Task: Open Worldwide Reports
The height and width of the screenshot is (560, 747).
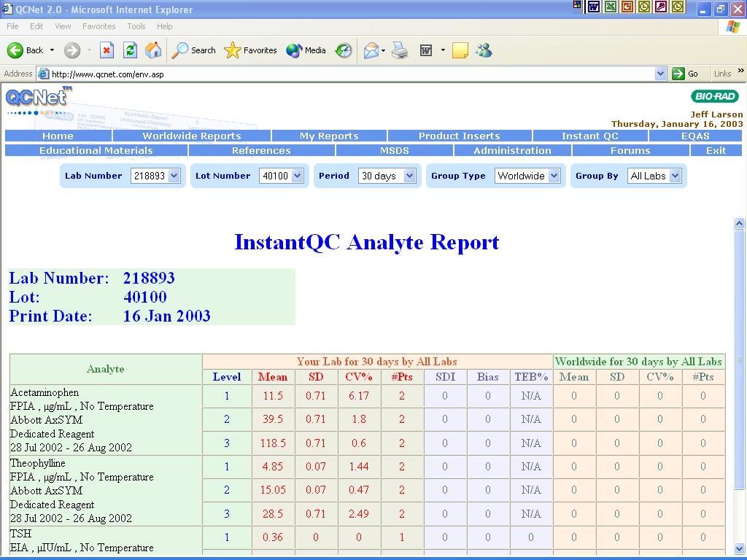Action: point(192,136)
